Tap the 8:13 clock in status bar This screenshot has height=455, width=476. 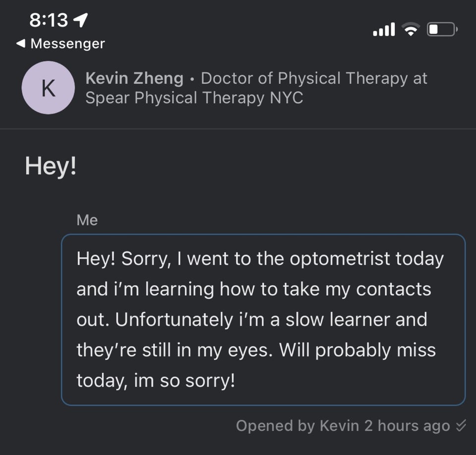click(x=49, y=20)
